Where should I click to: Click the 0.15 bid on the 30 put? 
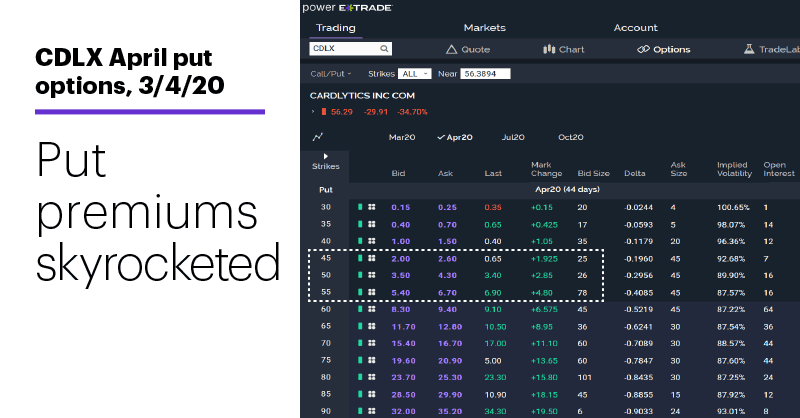click(x=401, y=207)
